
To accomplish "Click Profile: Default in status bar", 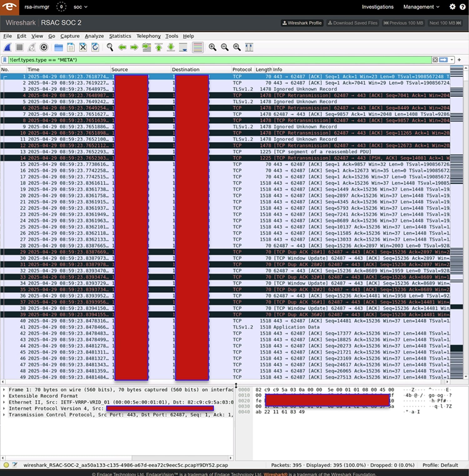I will point(440,465).
